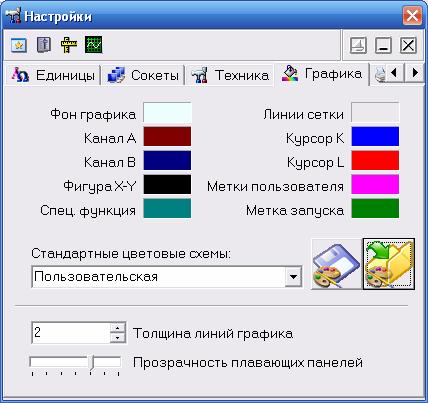The image size is (428, 403).
Task: Click the Толщина линий графика label
Action: [x=213, y=333]
